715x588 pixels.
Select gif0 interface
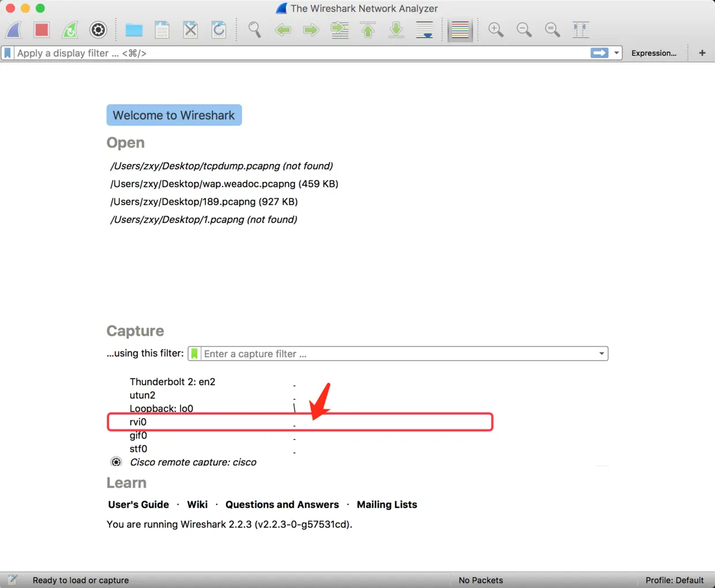[x=138, y=435]
